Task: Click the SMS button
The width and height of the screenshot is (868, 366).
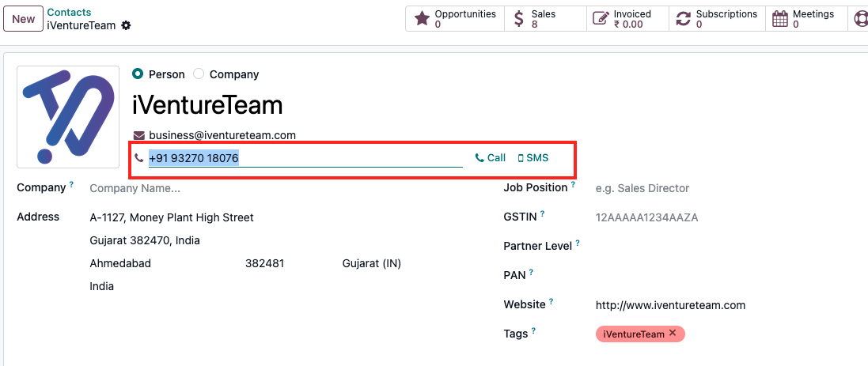Action: click(x=533, y=158)
